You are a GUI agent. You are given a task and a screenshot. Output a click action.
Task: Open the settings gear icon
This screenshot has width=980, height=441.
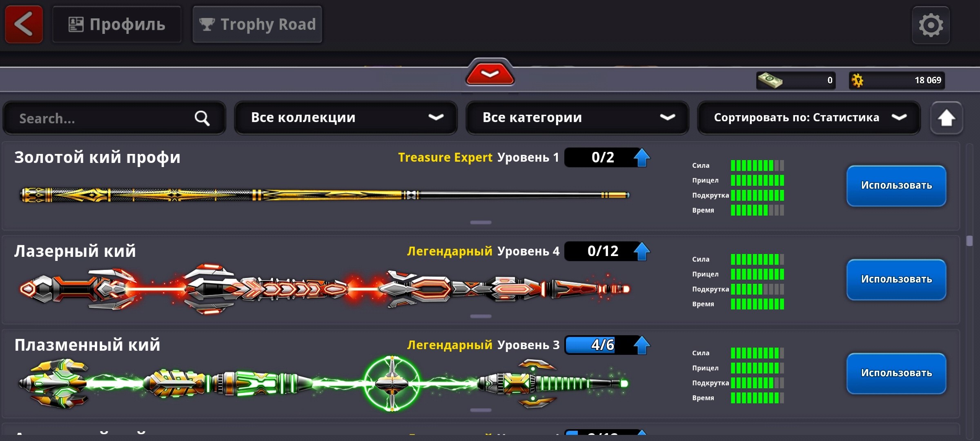[931, 25]
